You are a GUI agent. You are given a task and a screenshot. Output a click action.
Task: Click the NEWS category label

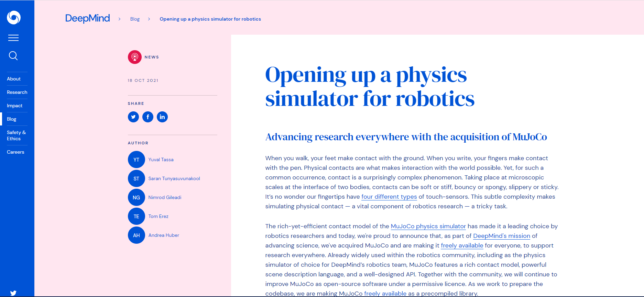(x=152, y=57)
